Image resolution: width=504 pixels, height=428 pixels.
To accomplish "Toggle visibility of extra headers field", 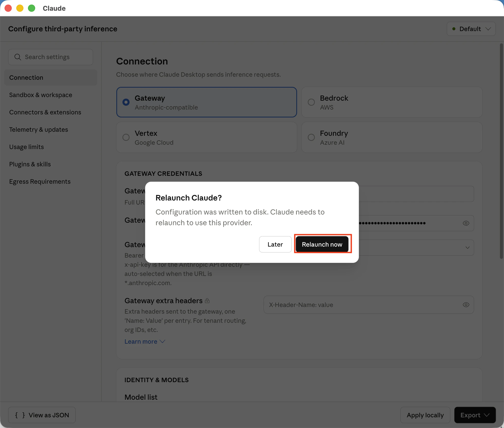I will pos(466,305).
